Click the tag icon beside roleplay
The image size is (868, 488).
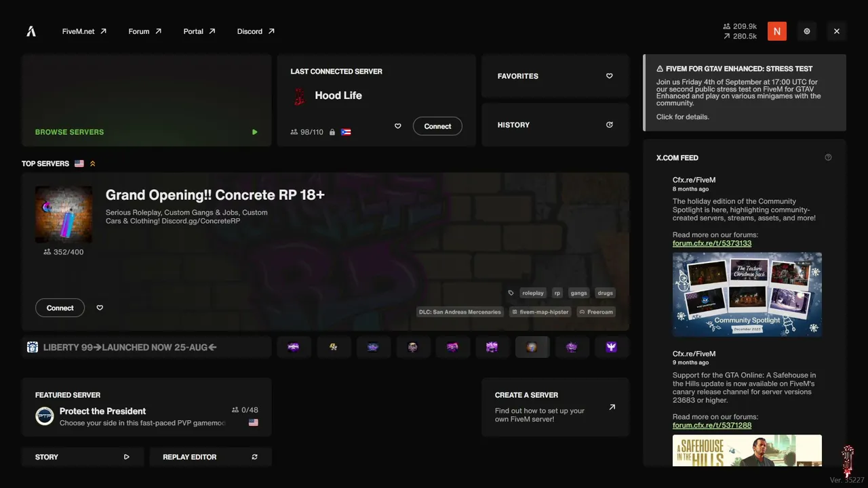pos(511,293)
